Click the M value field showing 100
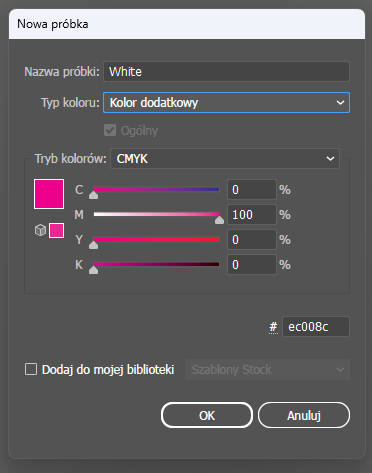This screenshot has height=473, width=372. pyautogui.click(x=252, y=215)
